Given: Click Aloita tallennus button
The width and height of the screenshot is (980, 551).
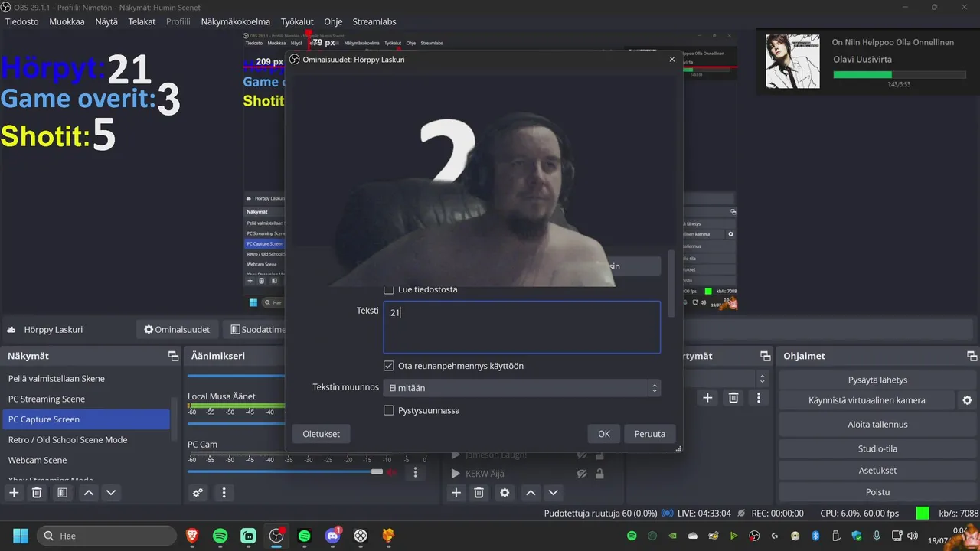Looking at the screenshot, I should tap(877, 425).
